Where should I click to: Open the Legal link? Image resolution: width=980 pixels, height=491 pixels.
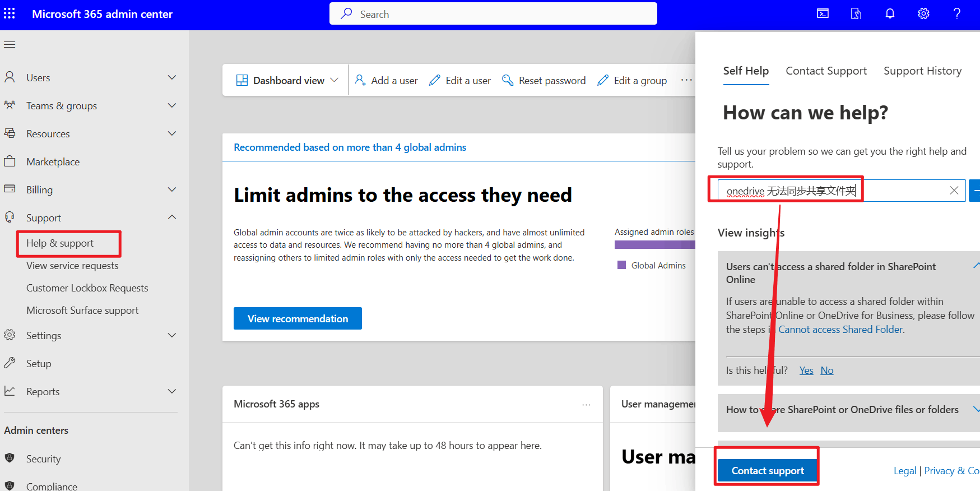tap(905, 471)
